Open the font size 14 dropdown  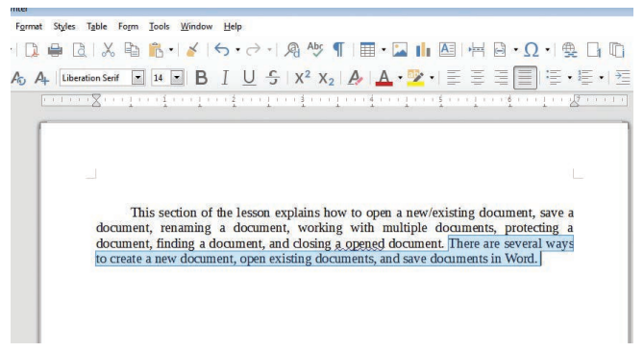click(177, 78)
